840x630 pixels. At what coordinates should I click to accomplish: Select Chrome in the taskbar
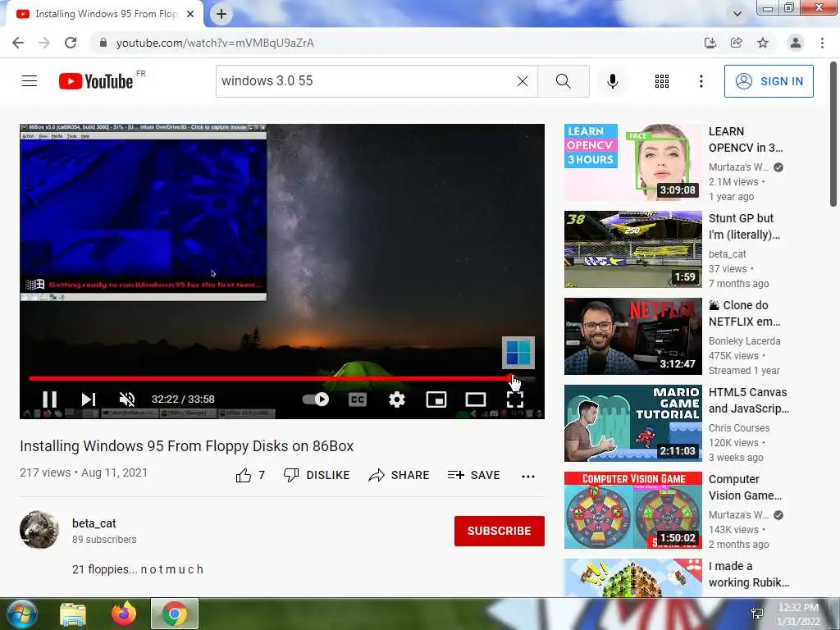coord(174,614)
